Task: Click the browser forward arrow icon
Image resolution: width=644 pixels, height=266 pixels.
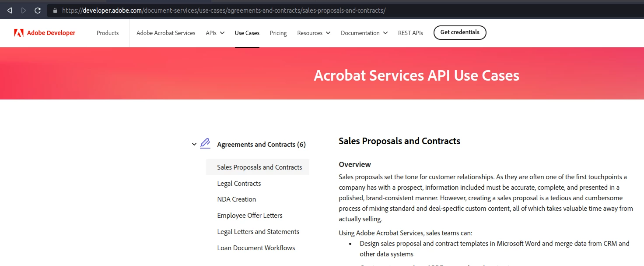Action: click(24, 10)
